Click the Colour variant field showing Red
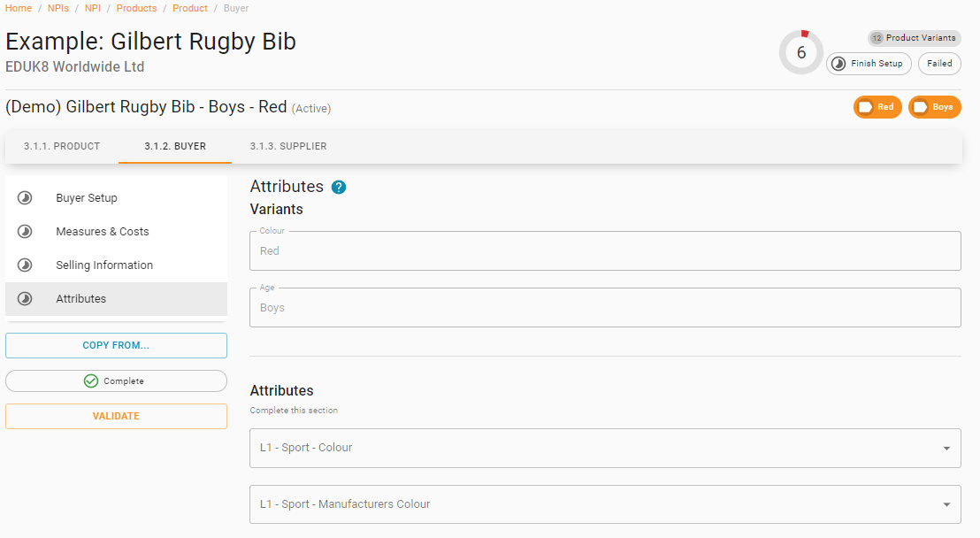Image resolution: width=980 pixels, height=538 pixels. pos(605,250)
